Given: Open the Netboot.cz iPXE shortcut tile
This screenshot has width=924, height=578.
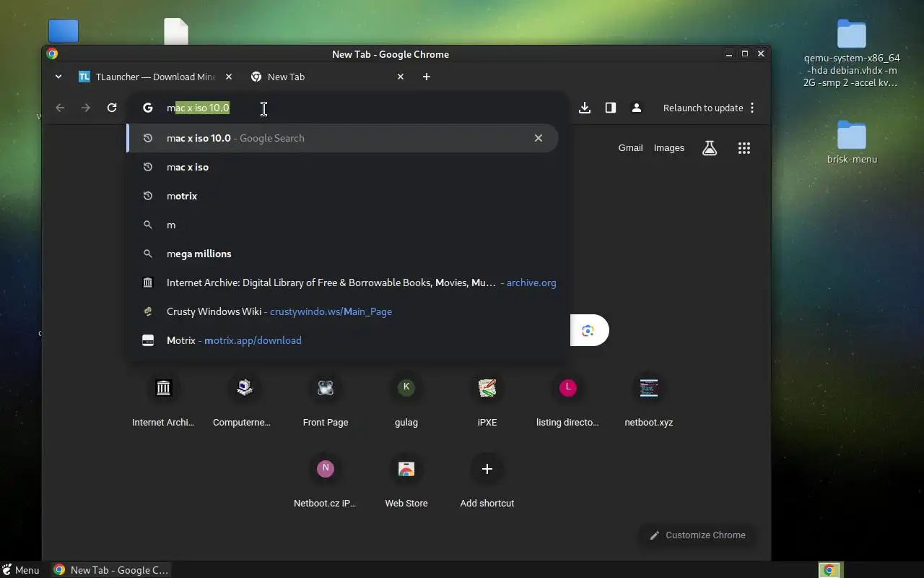Looking at the screenshot, I should pos(326,481).
